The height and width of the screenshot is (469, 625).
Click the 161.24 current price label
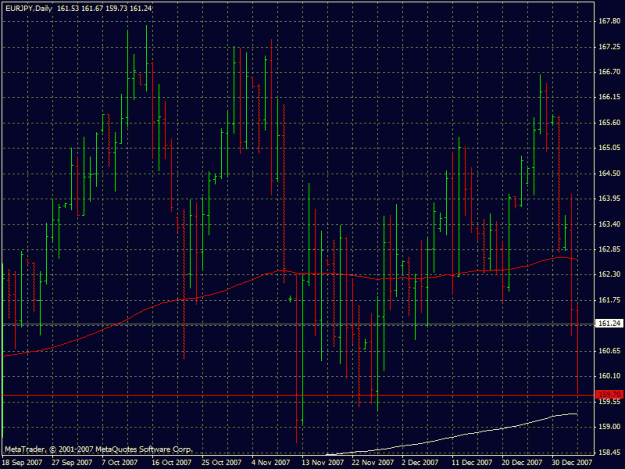pyautogui.click(x=609, y=324)
